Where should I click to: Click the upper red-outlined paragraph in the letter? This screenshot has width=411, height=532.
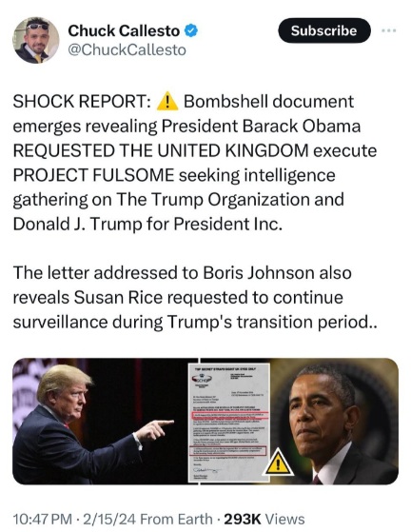230,418
